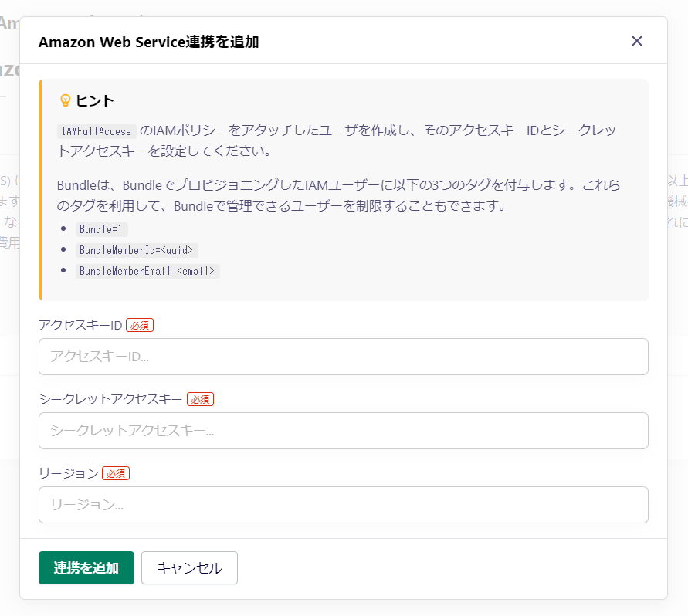Screen dimensions: 688x616
Task: Click the リージョン field label
Action: point(69,473)
